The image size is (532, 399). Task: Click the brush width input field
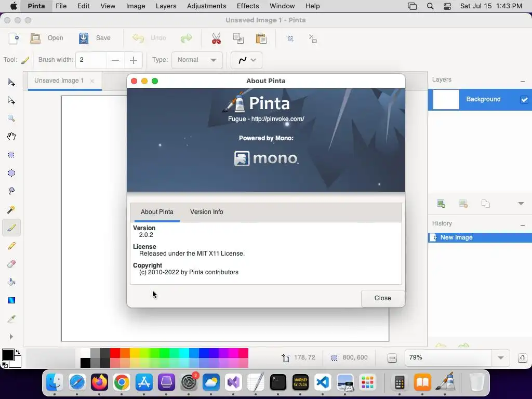click(x=91, y=60)
